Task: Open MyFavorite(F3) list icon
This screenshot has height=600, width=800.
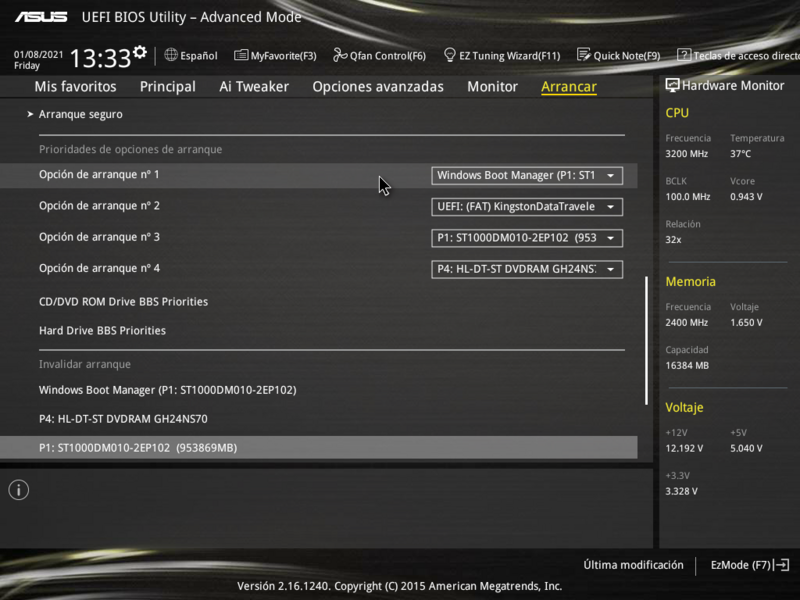Action: tap(241, 55)
